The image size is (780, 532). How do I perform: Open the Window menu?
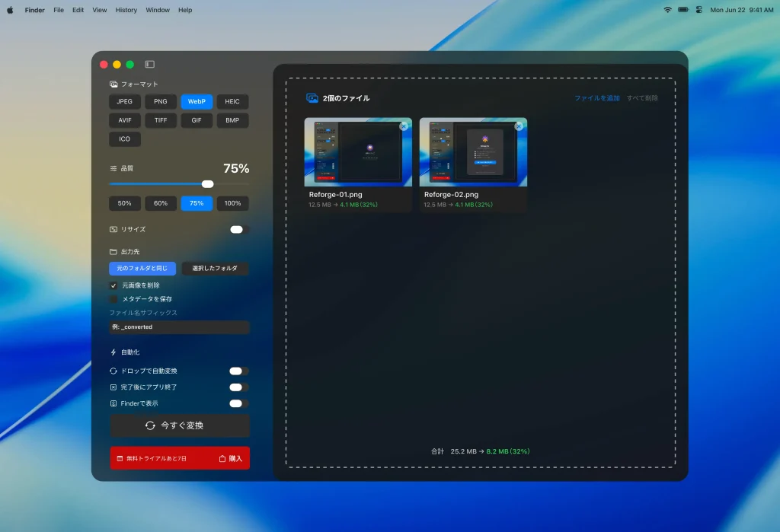[158, 10]
